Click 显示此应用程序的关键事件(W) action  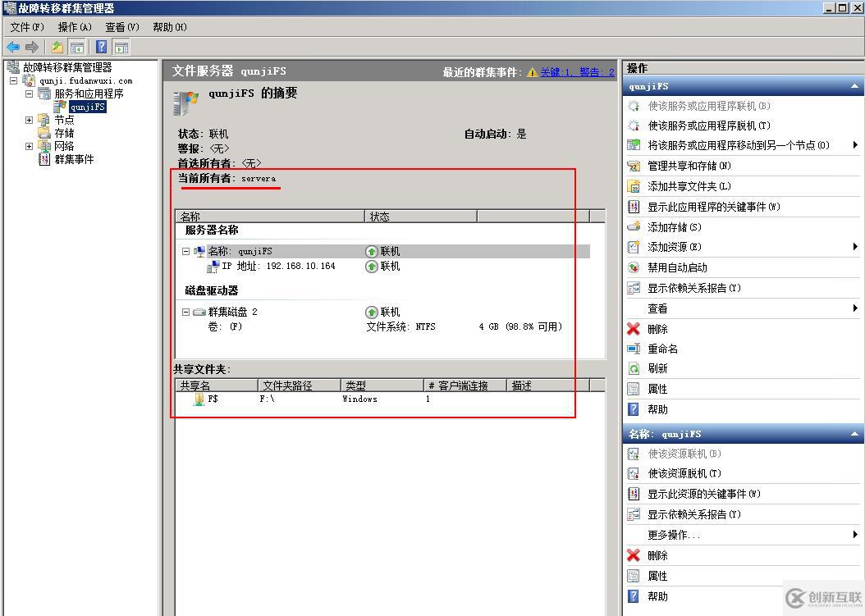714,207
